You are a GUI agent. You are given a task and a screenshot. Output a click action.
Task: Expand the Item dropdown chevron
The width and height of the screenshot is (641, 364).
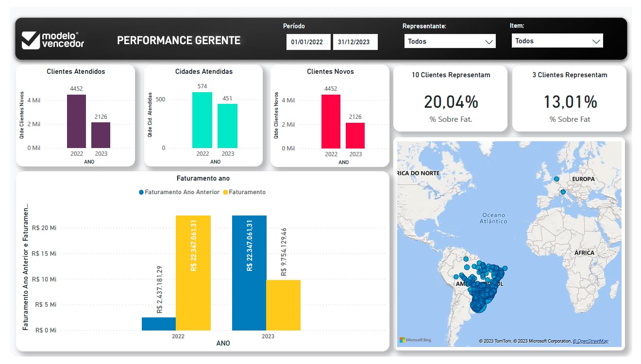(596, 41)
